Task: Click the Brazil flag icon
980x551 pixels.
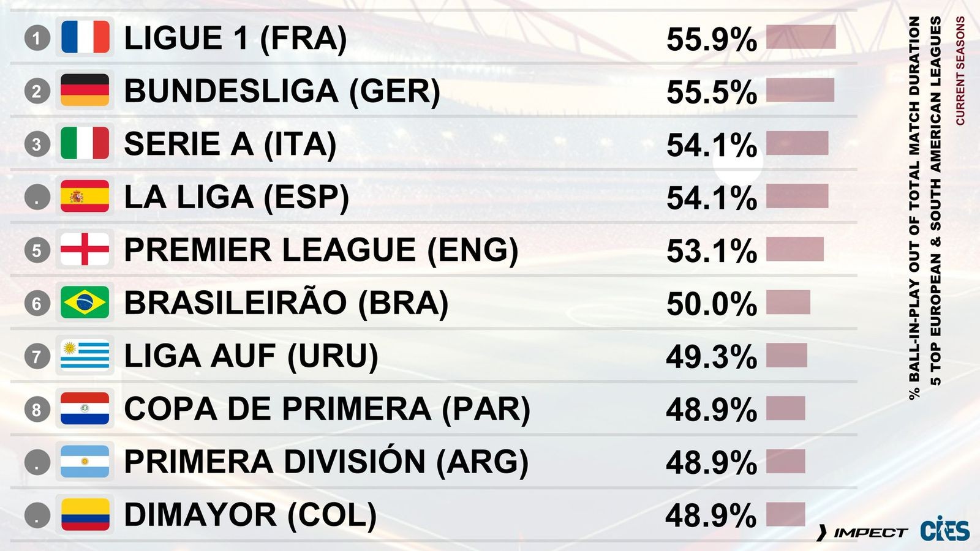Action: pyautogui.click(x=85, y=302)
